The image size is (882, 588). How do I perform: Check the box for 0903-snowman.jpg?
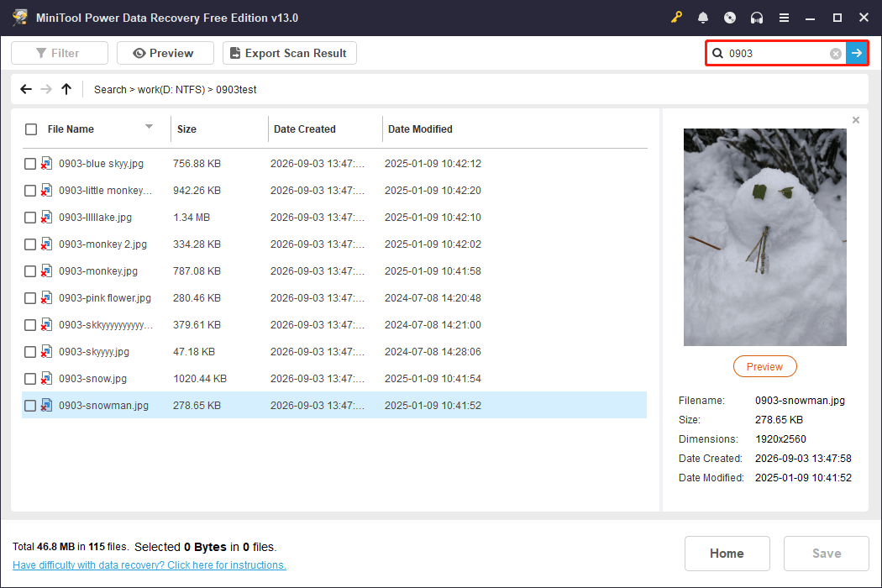click(30, 406)
